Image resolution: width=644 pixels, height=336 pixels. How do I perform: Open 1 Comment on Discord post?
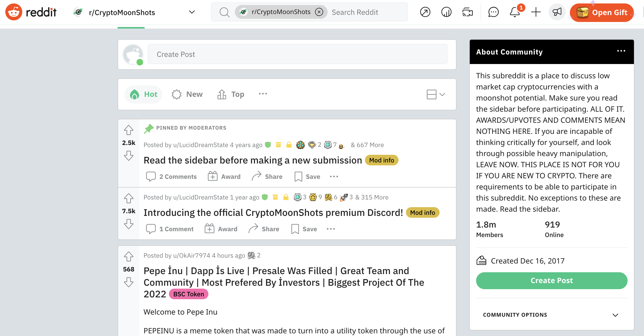170,229
